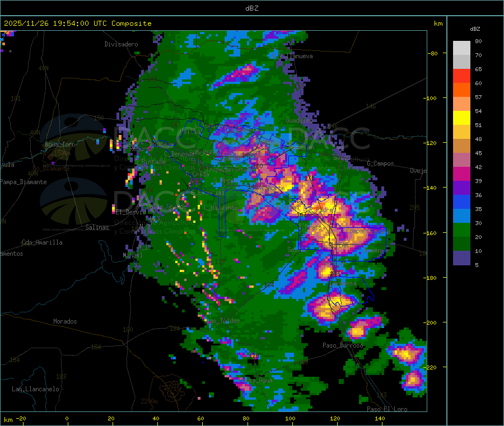Click the -200 km vertical axis tick

[x=431, y=322]
